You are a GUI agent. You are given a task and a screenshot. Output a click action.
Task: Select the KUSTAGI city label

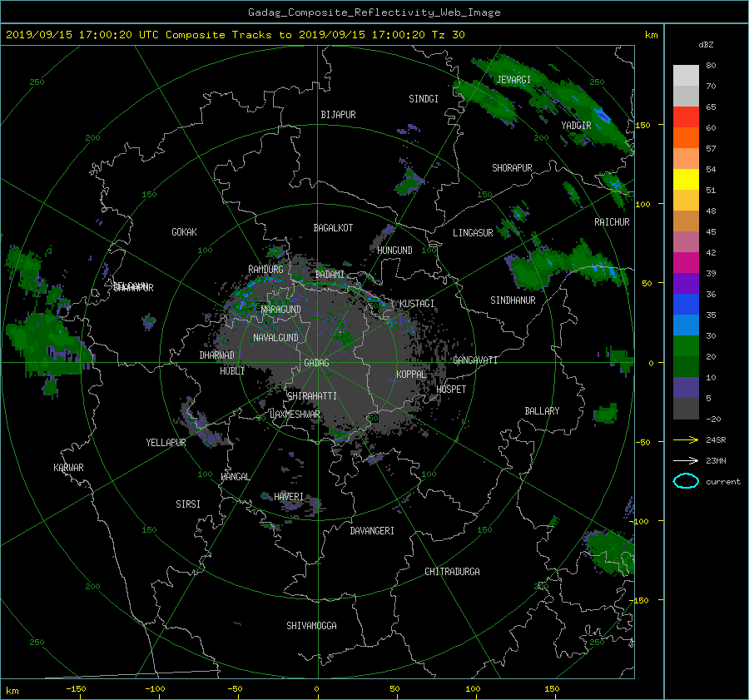click(417, 304)
